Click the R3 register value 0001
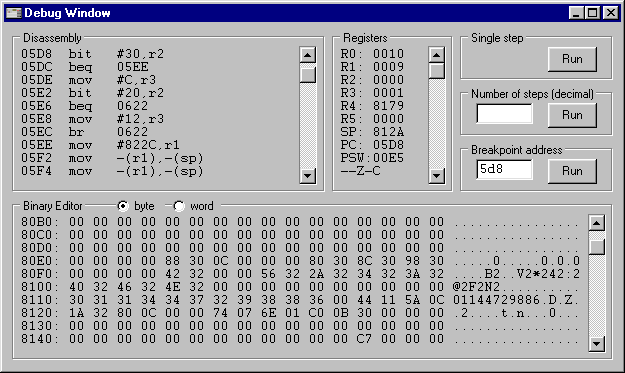Image resolution: width=625 pixels, height=373 pixels. [389, 93]
